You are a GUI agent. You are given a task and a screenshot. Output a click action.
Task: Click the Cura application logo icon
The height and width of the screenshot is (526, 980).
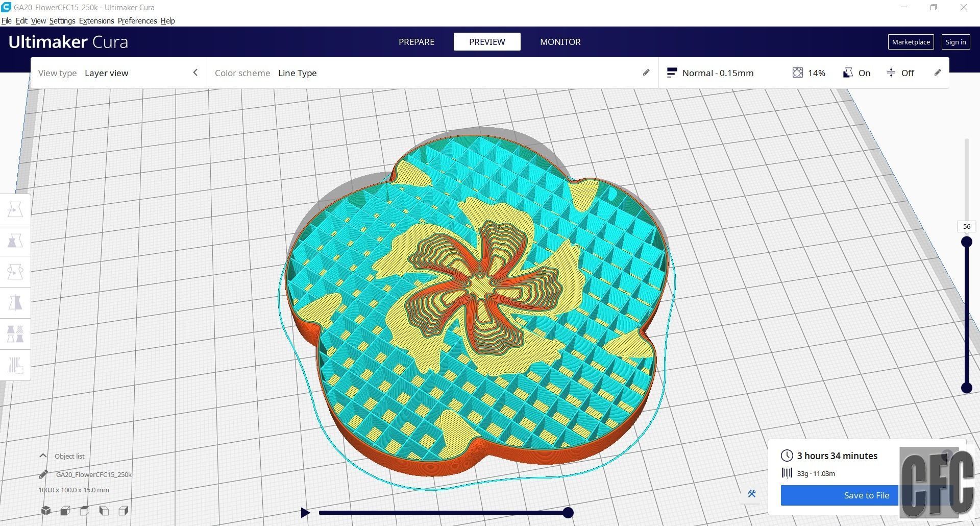[x=6, y=7]
